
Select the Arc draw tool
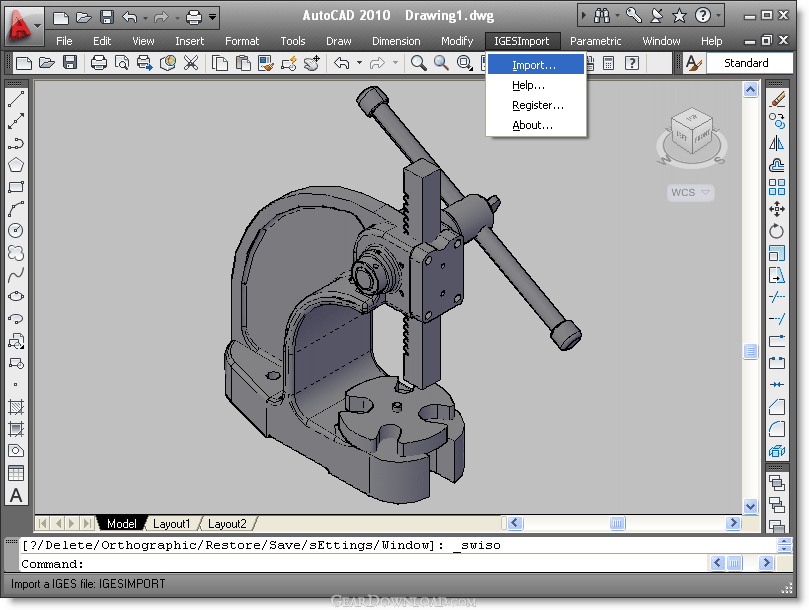coord(16,209)
